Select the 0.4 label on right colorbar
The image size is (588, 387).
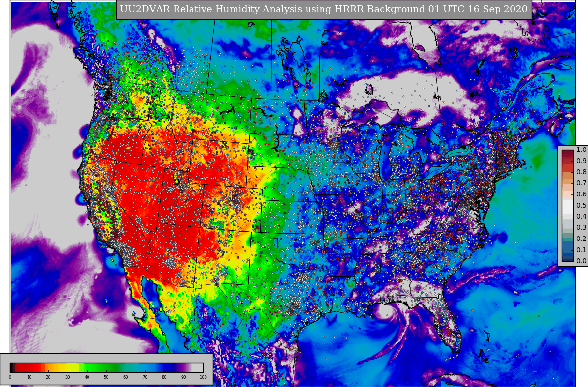581,216
